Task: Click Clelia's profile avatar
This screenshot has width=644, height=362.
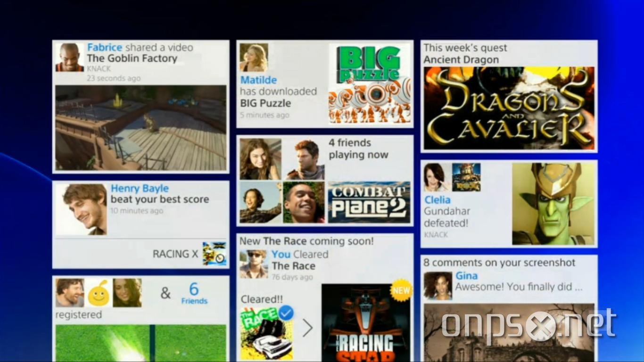Action: pyautogui.click(x=437, y=177)
